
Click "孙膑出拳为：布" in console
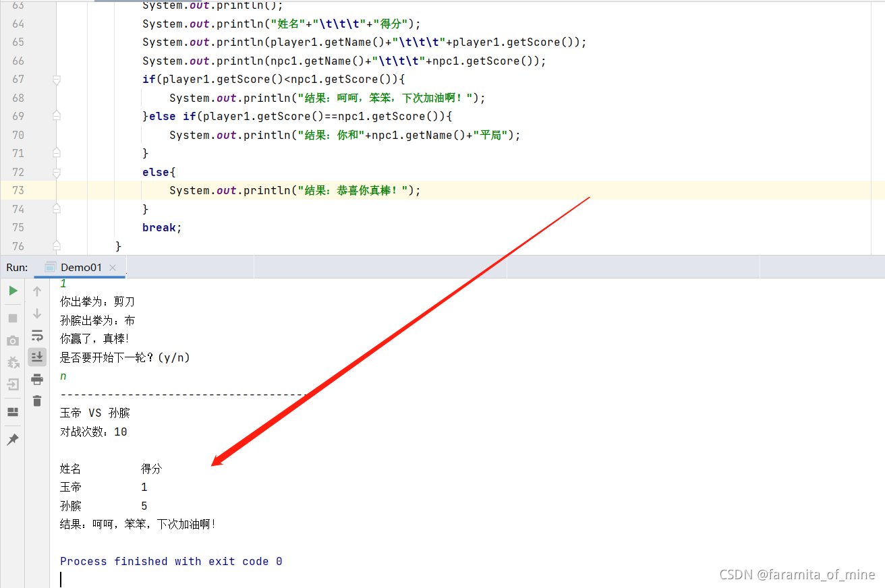[98, 320]
